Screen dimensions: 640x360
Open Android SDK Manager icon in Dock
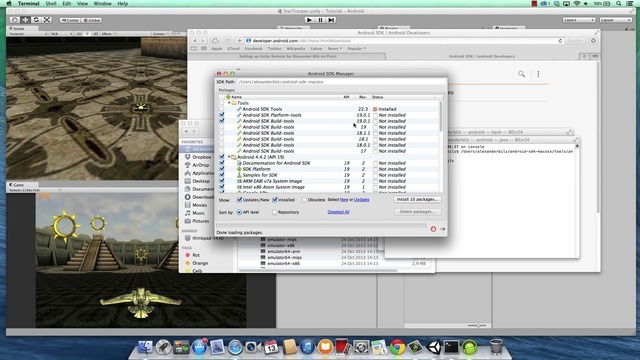pos(469,347)
